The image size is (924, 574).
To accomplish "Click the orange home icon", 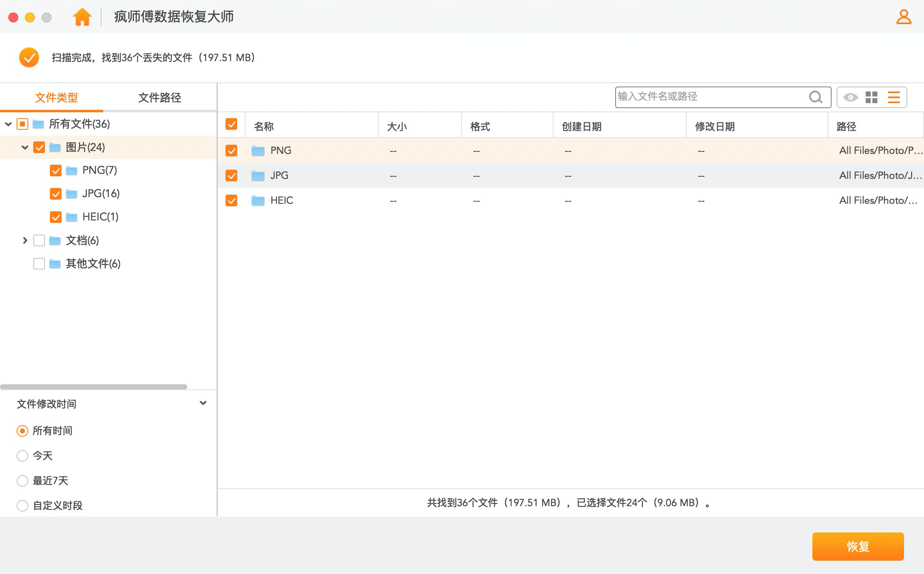I will 82,17.
